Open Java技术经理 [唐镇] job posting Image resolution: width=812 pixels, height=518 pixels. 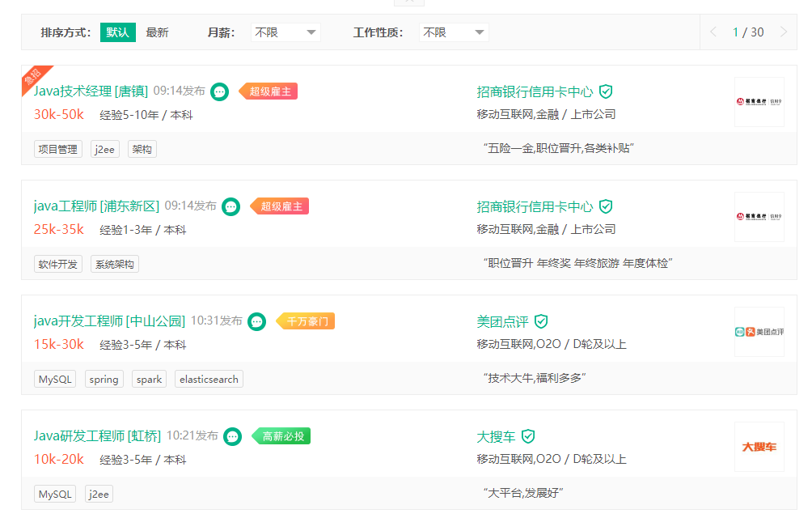(91, 91)
